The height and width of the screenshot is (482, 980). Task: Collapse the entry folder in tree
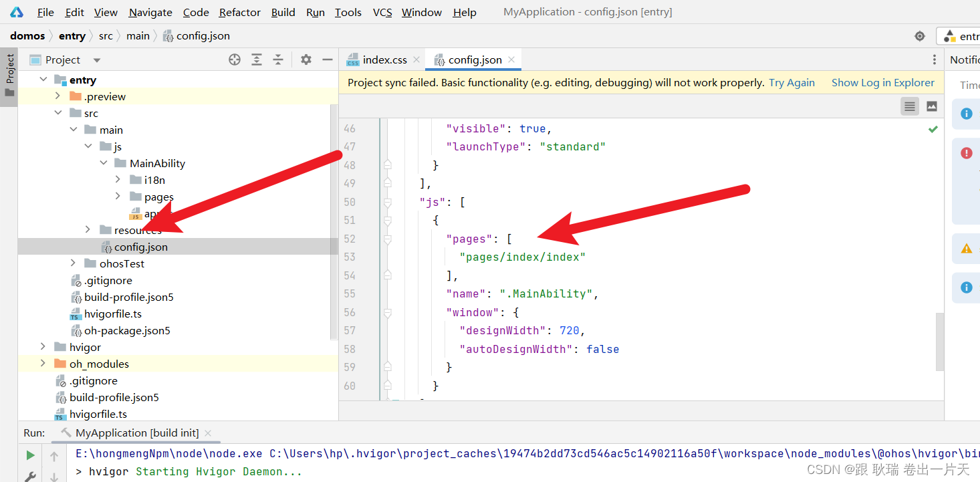point(43,80)
